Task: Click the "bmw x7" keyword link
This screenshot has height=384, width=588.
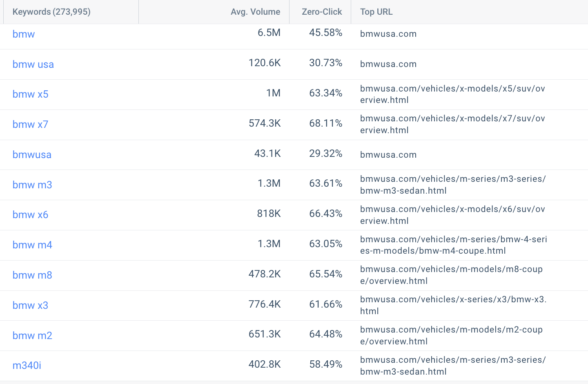Action: tap(30, 124)
